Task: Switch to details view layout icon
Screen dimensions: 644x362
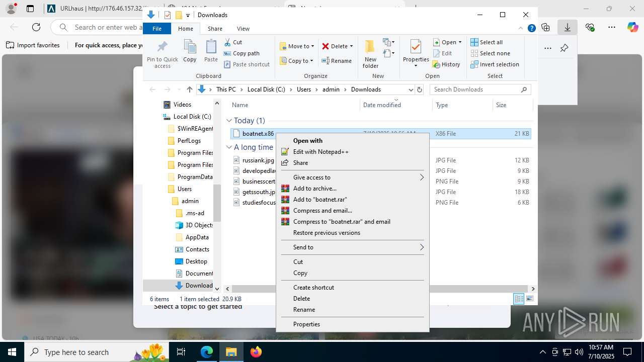Action: (519, 299)
